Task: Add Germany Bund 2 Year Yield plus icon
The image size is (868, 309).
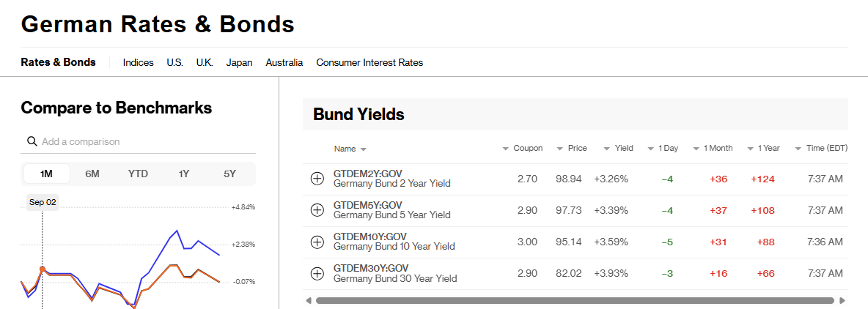Action: (317, 179)
